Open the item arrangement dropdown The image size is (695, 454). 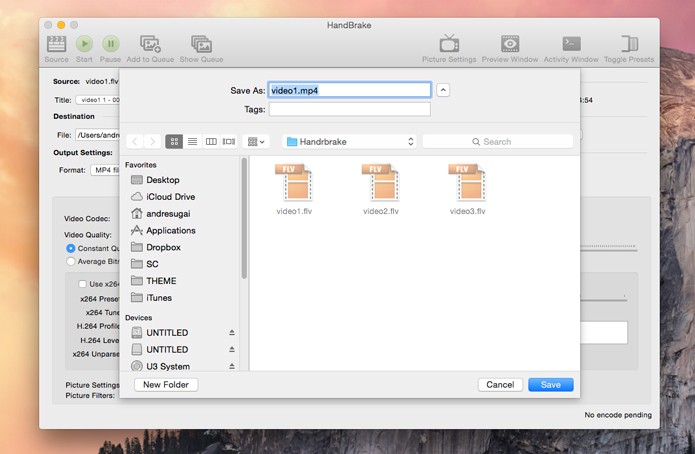point(256,141)
